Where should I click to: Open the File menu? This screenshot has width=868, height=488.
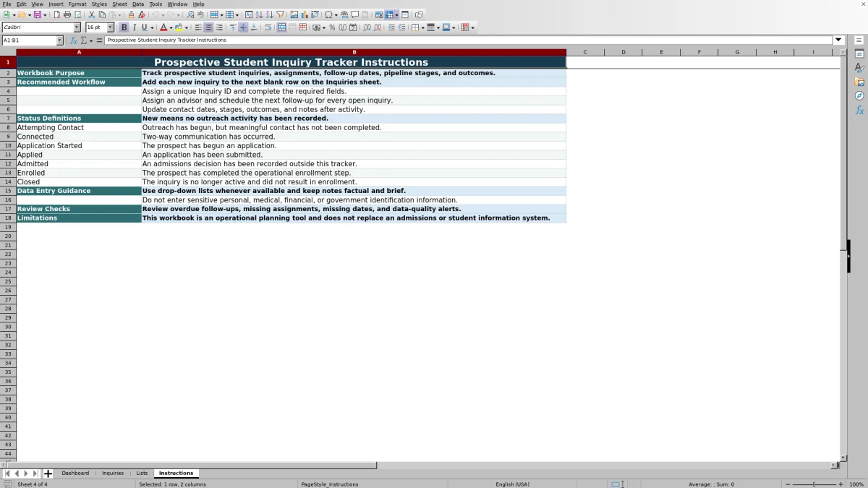(7, 4)
